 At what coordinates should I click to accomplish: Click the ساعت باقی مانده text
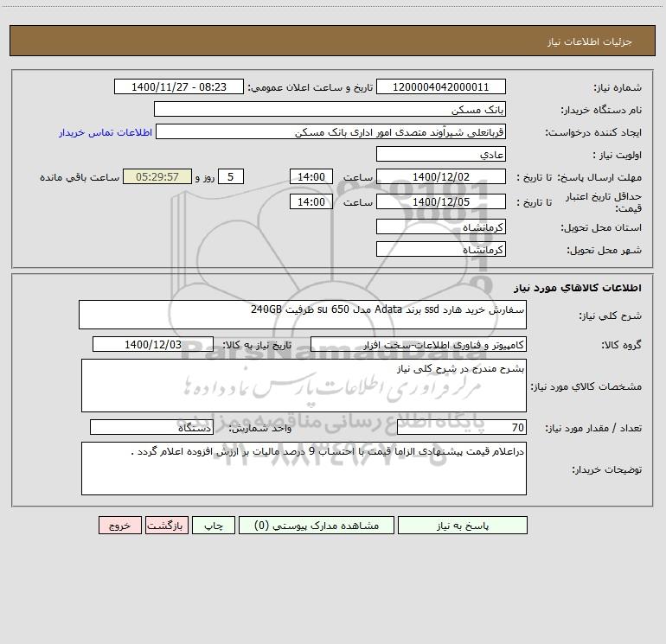[x=80, y=177]
